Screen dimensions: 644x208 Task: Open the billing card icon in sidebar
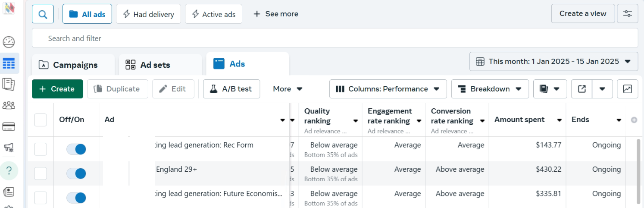(x=9, y=126)
